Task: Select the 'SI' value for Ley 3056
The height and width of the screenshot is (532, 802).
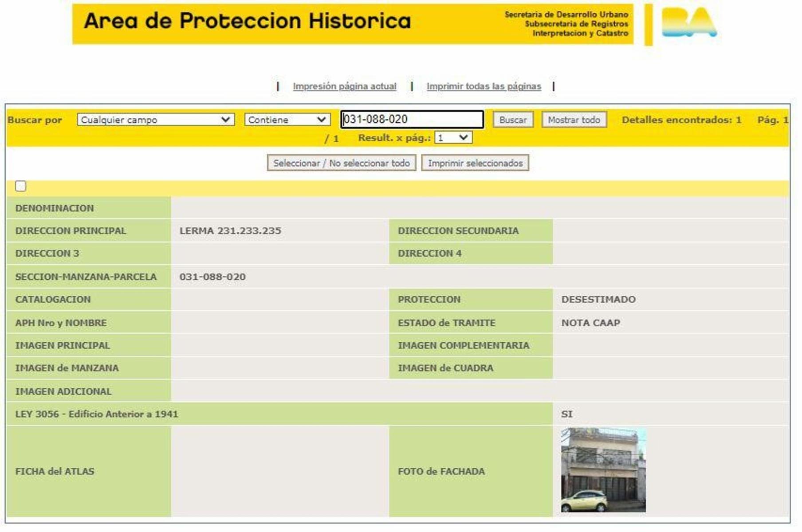Action: pos(567,415)
